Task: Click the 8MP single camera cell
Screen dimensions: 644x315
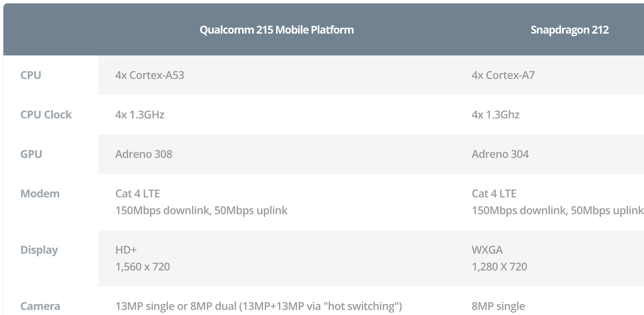Action: coord(498,306)
